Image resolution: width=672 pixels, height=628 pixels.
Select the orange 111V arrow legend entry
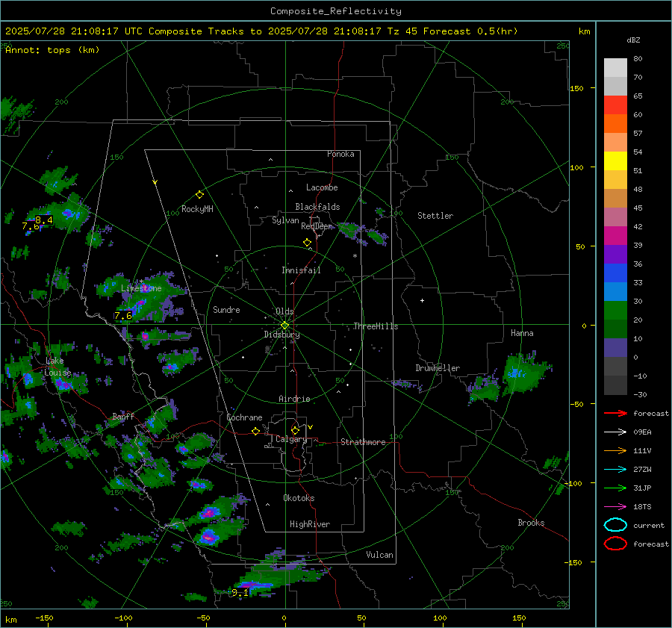pos(615,450)
